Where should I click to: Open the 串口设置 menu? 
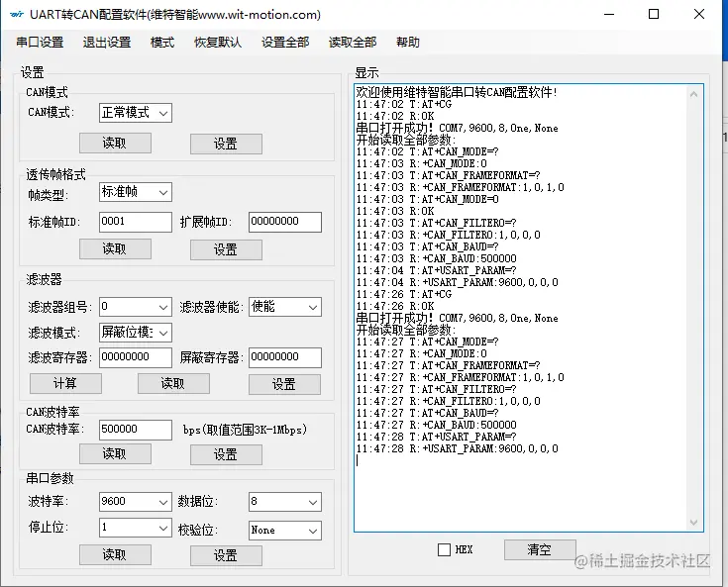pyautogui.click(x=40, y=43)
